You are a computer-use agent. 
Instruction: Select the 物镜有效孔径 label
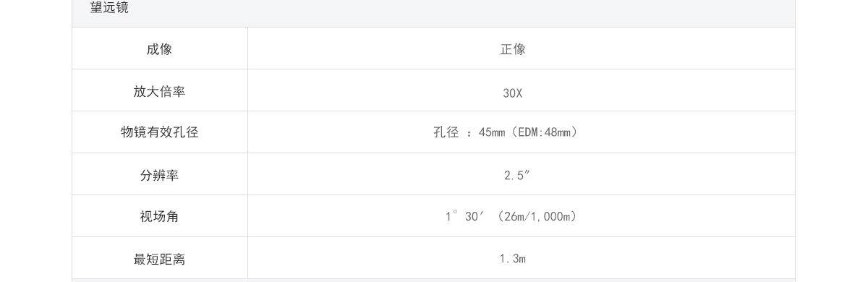pos(159,132)
